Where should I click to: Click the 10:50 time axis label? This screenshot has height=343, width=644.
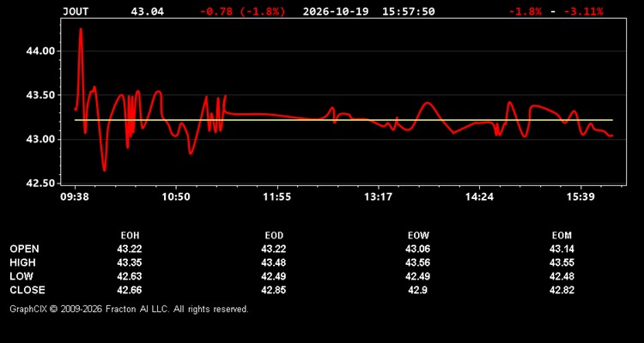(x=176, y=197)
